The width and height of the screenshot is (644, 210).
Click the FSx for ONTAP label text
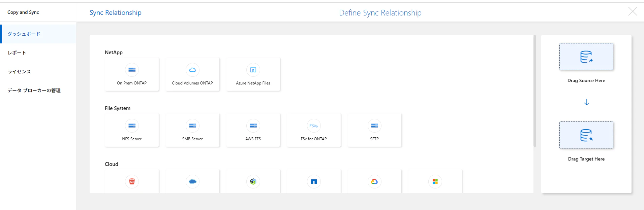tap(314, 139)
